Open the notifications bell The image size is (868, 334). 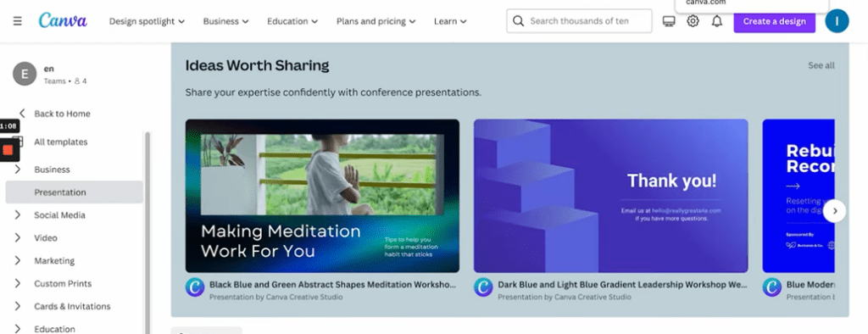click(x=717, y=21)
